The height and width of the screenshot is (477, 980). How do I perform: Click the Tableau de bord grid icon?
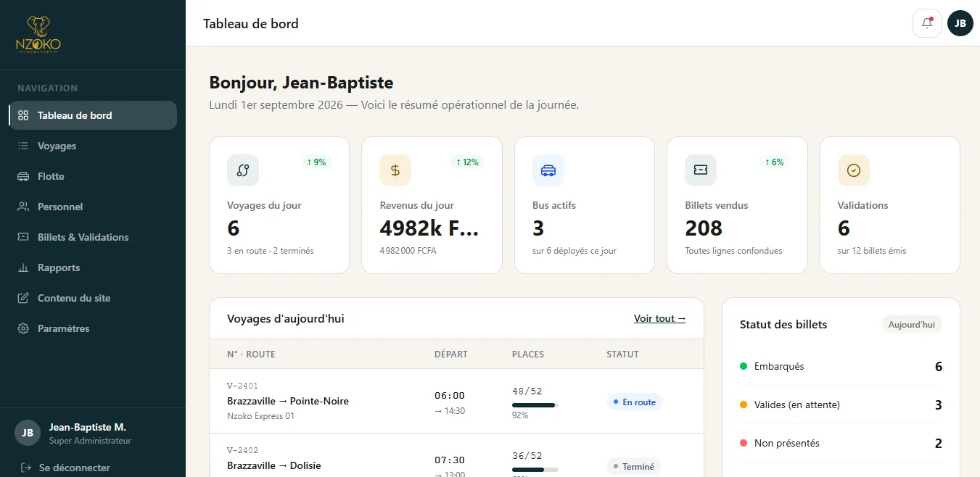pyautogui.click(x=23, y=115)
